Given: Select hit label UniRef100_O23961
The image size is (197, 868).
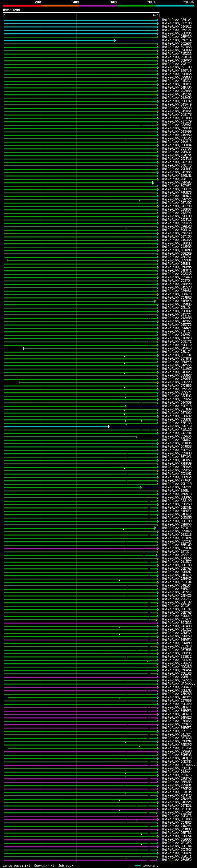Looking at the screenshot, I should pyautogui.click(x=176, y=125).
